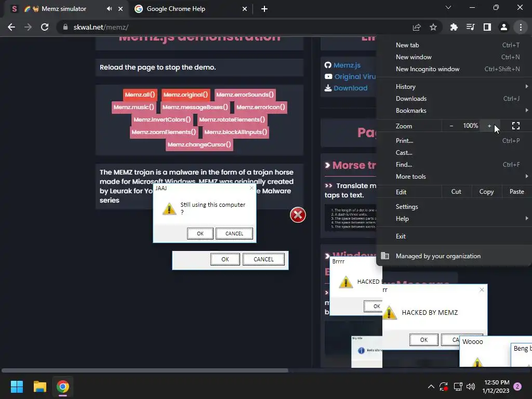Viewport: 532px width, 399px height.
Task: Expand the History submenu
Action: 454,87
